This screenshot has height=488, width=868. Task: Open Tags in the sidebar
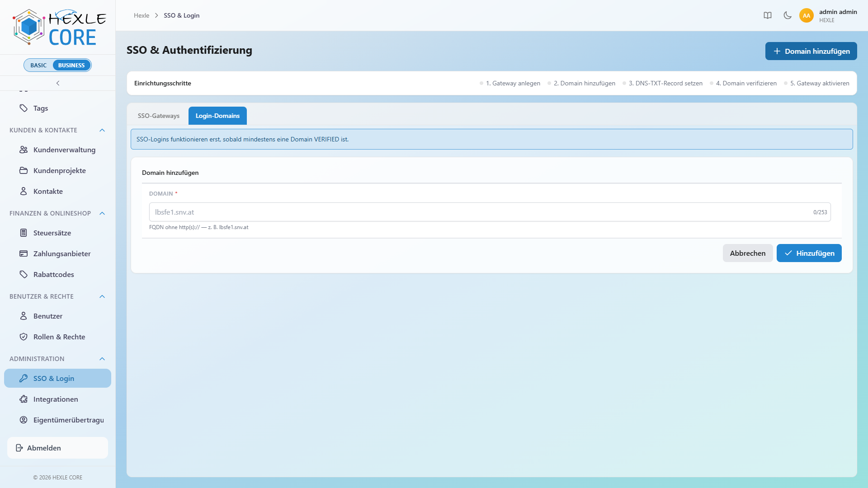pyautogui.click(x=57, y=108)
